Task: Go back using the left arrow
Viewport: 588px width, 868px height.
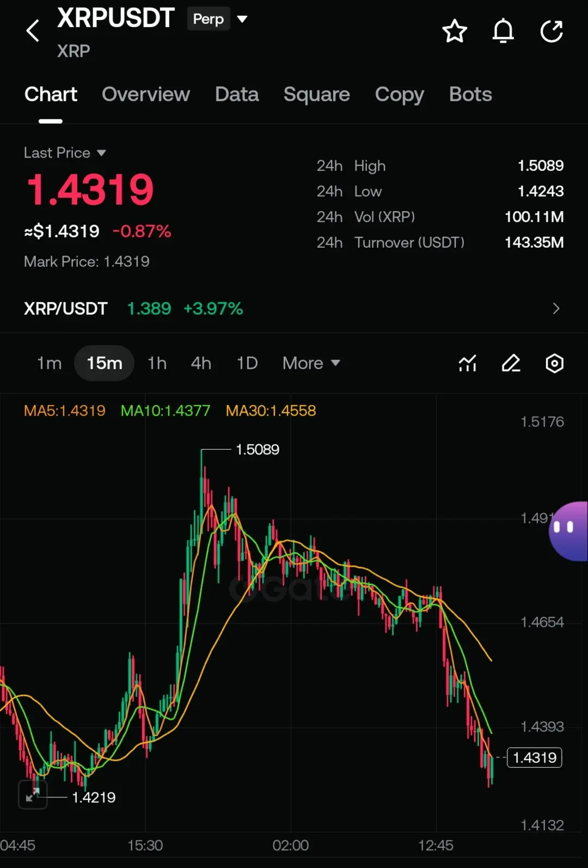Action: click(x=33, y=30)
